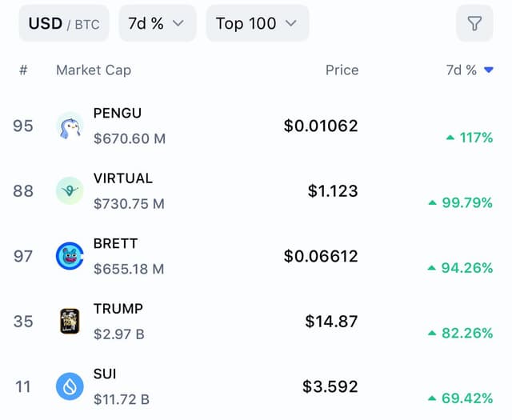This screenshot has height=420, width=512.
Task: Open the filter funnel icon
Action: pyautogui.click(x=474, y=23)
